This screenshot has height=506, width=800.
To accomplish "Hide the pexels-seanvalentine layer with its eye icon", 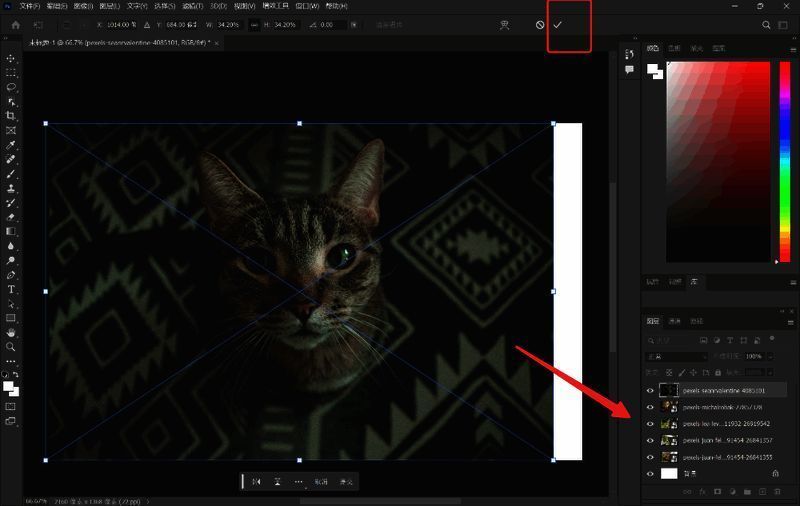I will tap(650, 391).
